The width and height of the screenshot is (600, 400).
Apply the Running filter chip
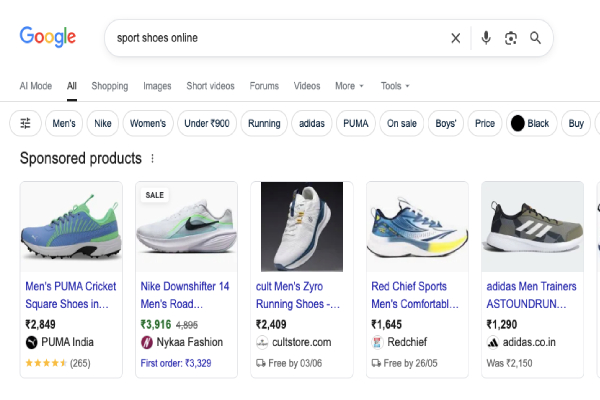click(264, 123)
